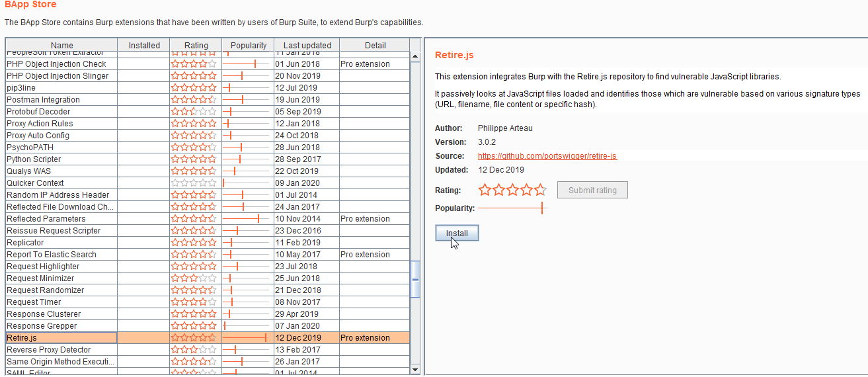Image resolution: width=868 pixels, height=377 pixels.
Task: Sort by the Rating column header
Action: (x=196, y=45)
